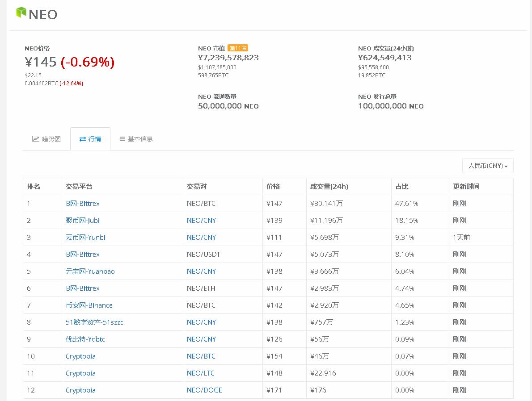Select the 行情 tab
This screenshot has height=401, width=532.
tap(90, 139)
